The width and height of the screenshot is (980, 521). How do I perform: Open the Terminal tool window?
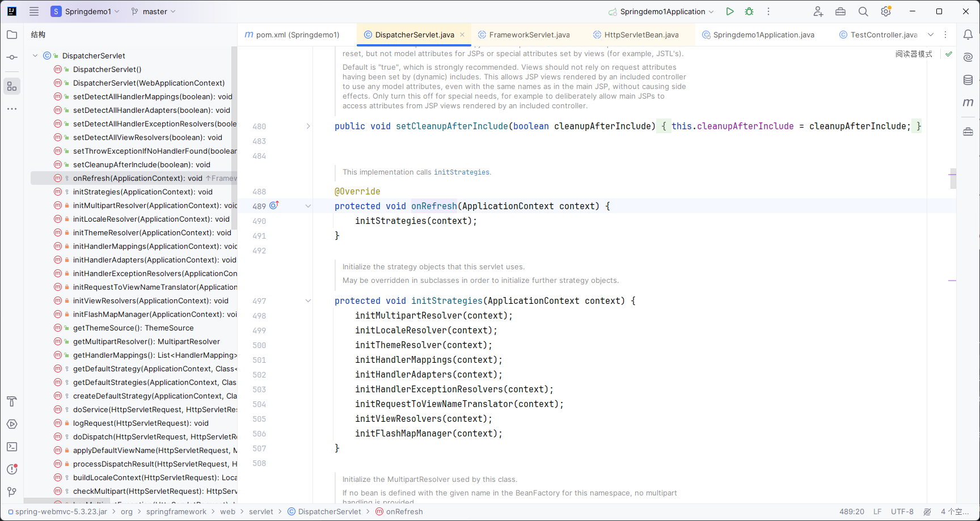(x=12, y=447)
